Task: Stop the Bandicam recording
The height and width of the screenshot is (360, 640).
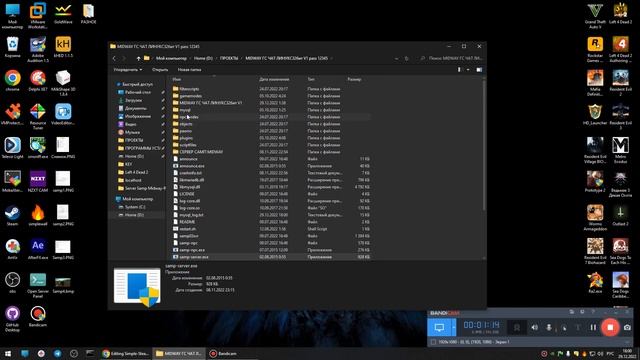Action: tap(610, 327)
